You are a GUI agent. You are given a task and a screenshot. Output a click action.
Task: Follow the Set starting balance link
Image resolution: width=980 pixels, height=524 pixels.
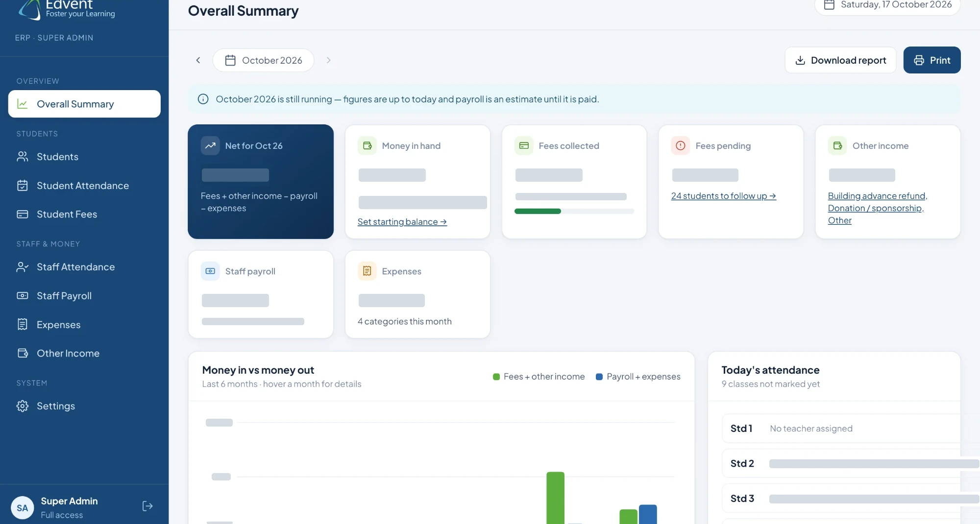pyautogui.click(x=402, y=222)
